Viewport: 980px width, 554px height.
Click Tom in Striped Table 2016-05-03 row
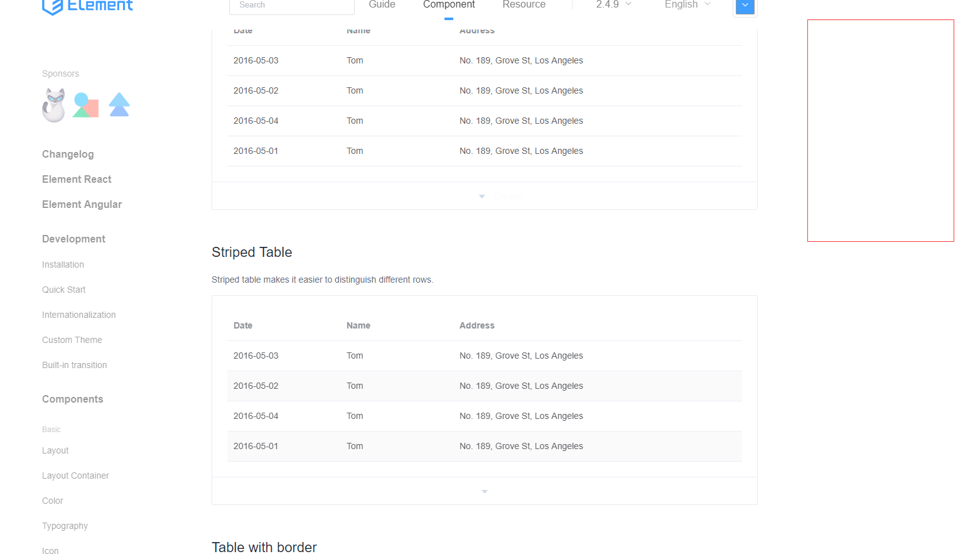(355, 356)
